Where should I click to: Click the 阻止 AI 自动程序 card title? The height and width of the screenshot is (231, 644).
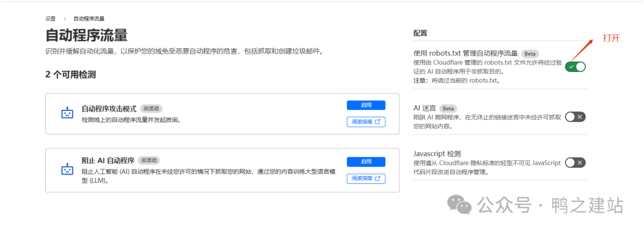[x=107, y=160]
